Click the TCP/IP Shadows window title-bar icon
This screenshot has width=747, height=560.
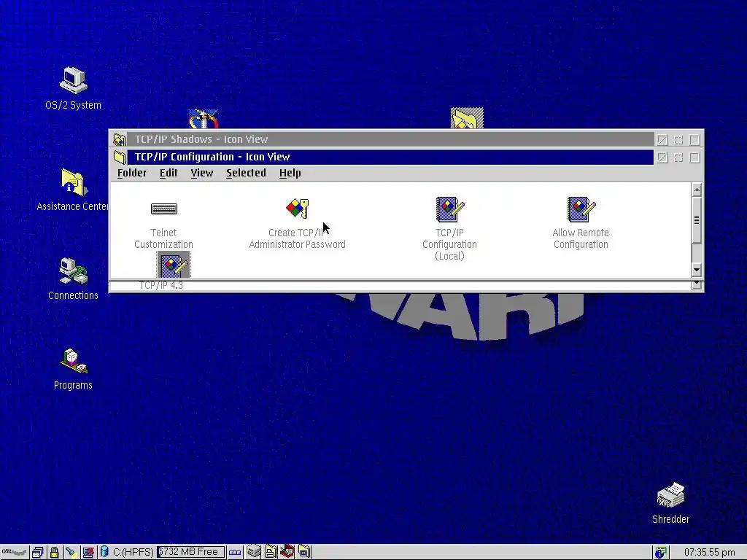[x=119, y=139]
